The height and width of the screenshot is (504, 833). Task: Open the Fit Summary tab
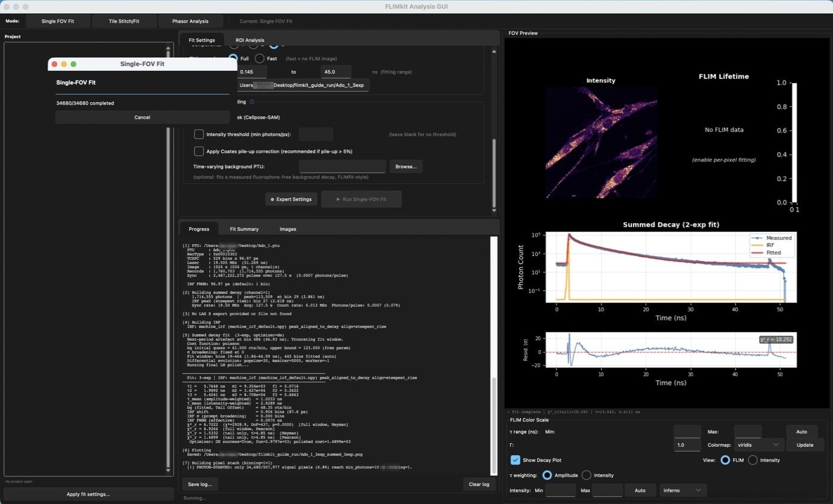pos(244,229)
